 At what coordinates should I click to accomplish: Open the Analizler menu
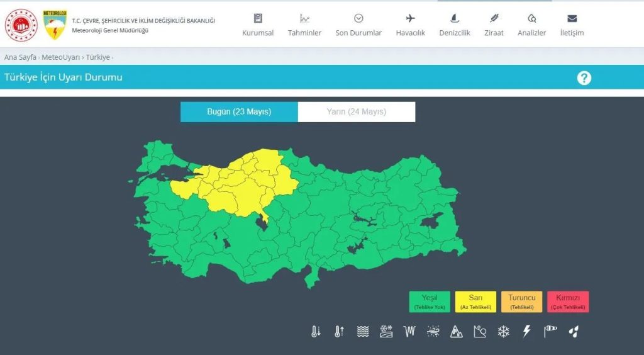coord(531,25)
